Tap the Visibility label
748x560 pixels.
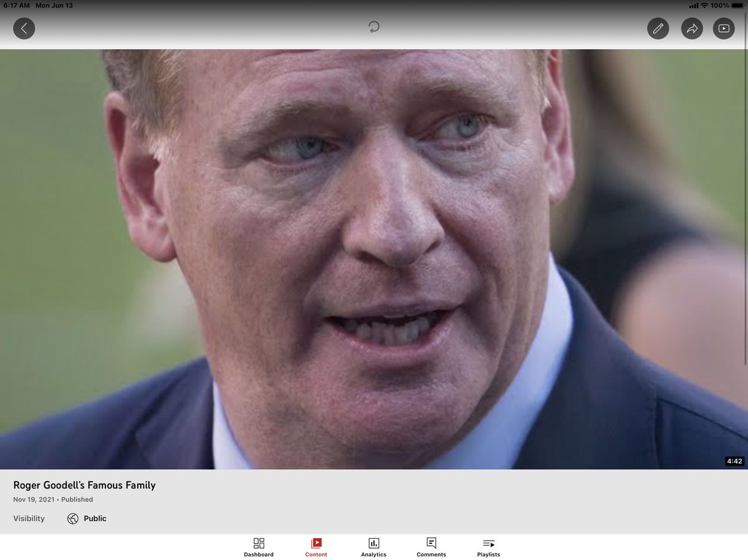click(29, 518)
